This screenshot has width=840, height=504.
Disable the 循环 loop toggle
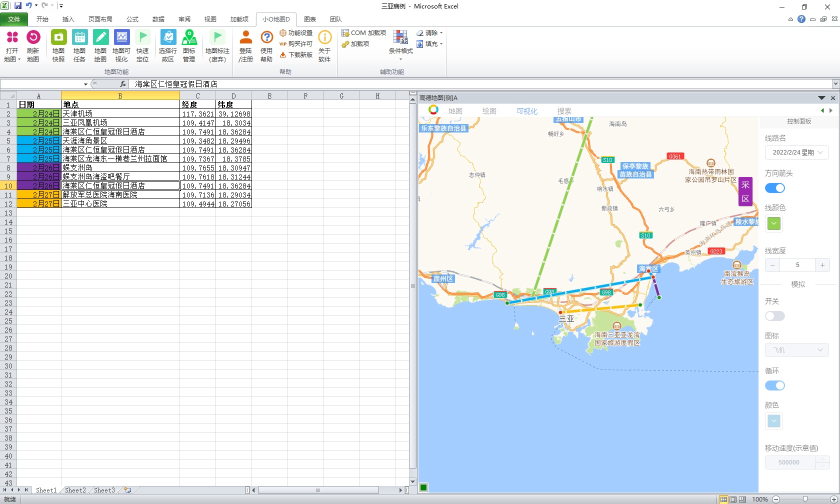pyautogui.click(x=774, y=385)
